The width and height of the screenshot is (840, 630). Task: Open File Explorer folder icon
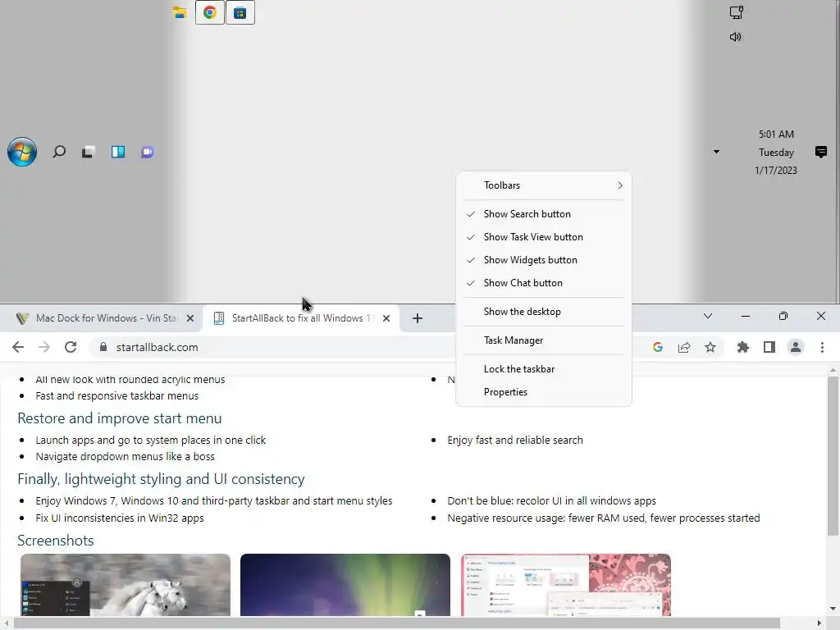[x=180, y=12]
